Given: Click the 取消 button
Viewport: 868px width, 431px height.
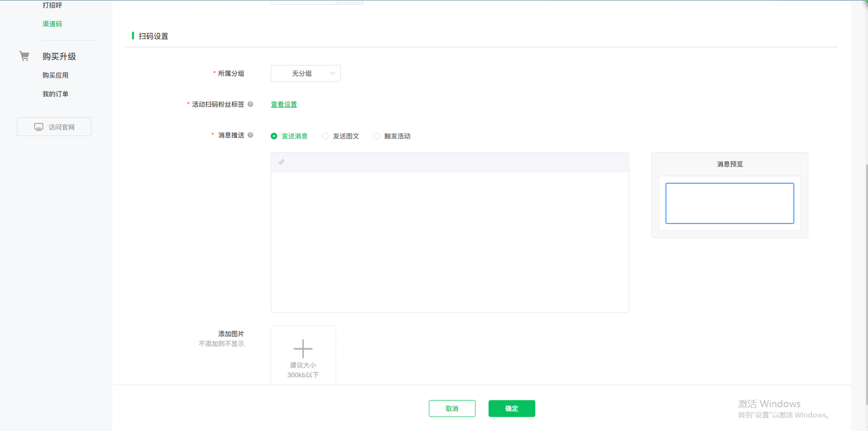Looking at the screenshot, I should [x=452, y=408].
